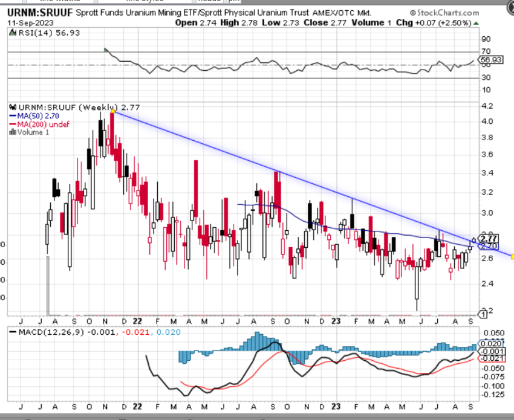The image size is (514, 420).
Task: Click the red -0.021 value in the MACD legend
Action: coord(135,332)
